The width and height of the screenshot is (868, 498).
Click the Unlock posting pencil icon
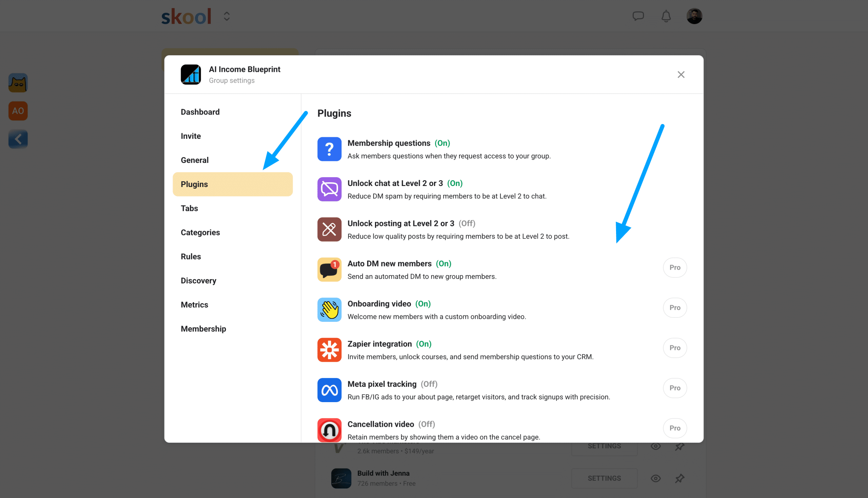329,229
